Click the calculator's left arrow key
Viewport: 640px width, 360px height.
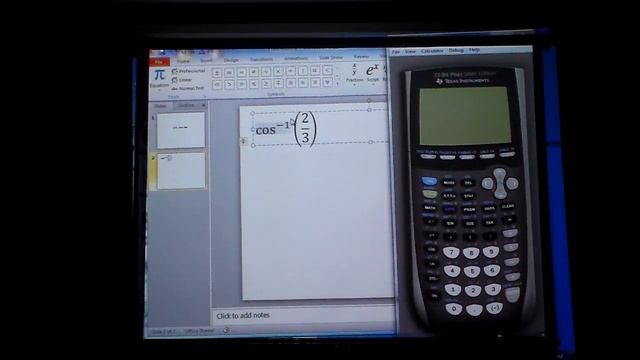[487, 184]
